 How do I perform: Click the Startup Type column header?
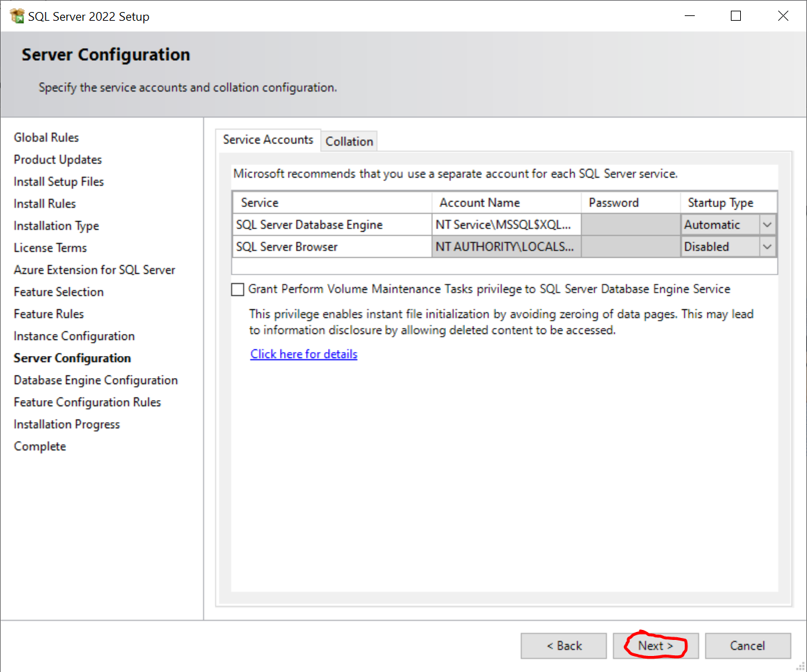729,203
